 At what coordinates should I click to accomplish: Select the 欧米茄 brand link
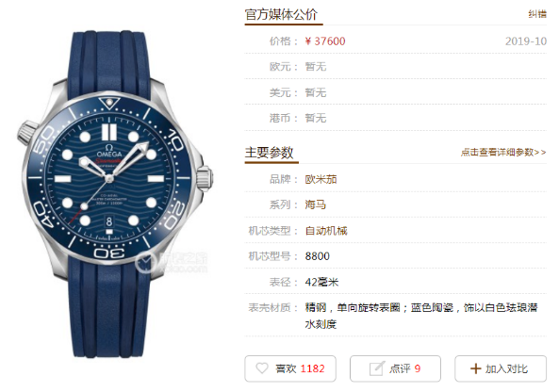point(321,179)
